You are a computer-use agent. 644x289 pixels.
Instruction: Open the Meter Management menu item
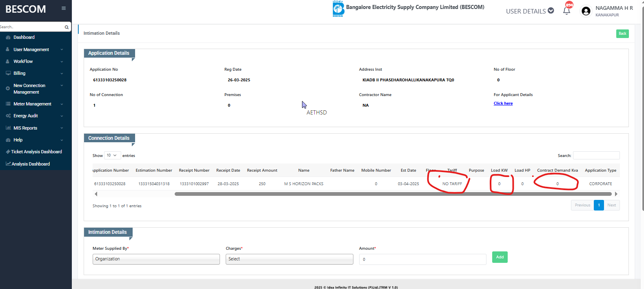point(32,104)
